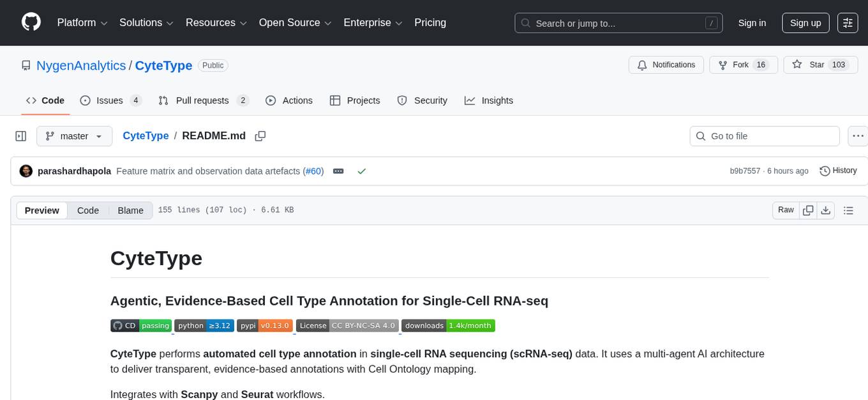Copy the raw README contents
The height and width of the screenshot is (400, 868).
pyautogui.click(x=808, y=210)
